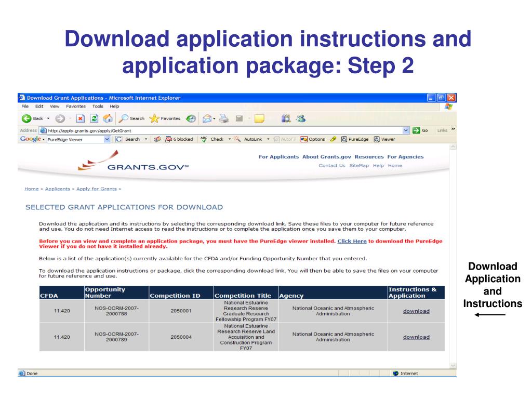Click the Refresh page icon
Screen dimensions: 532x399
[x=94, y=118]
